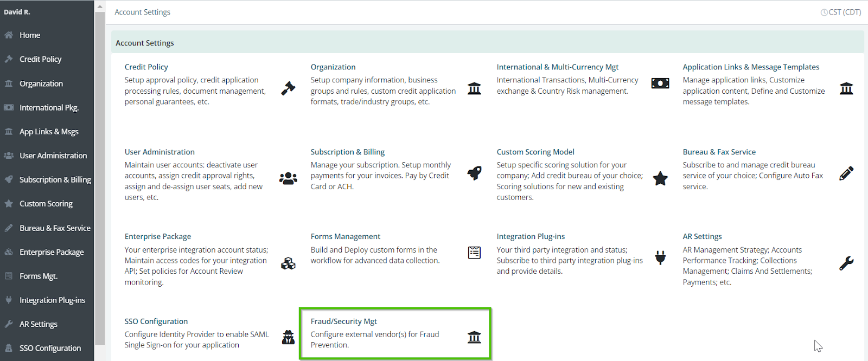This screenshot has width=868, height=361.
Task: Click the AR Settings wrench icon in sidebar
Action: (9, 324)
